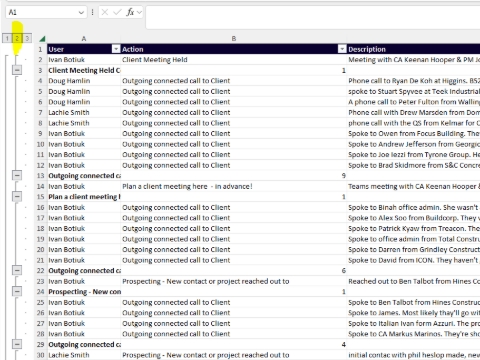
Task: Click 'Lachie Smith' in row 8
Action: (84, 123)
